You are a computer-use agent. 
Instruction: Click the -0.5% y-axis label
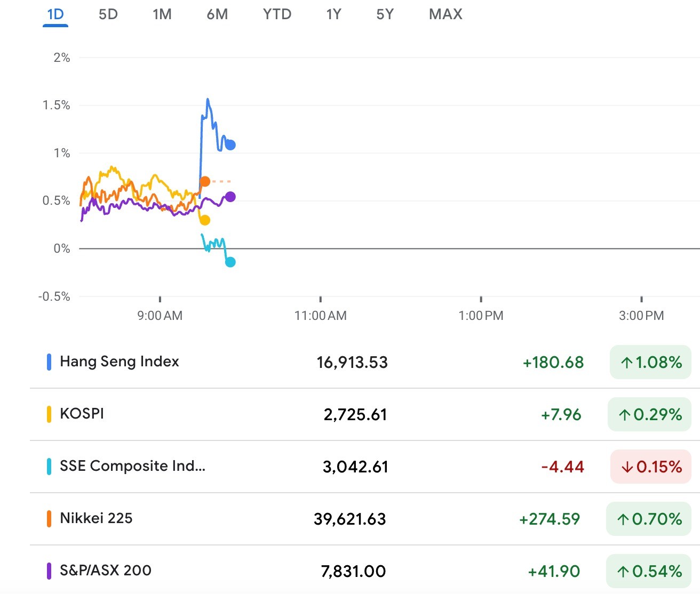[x=54, y=296]
